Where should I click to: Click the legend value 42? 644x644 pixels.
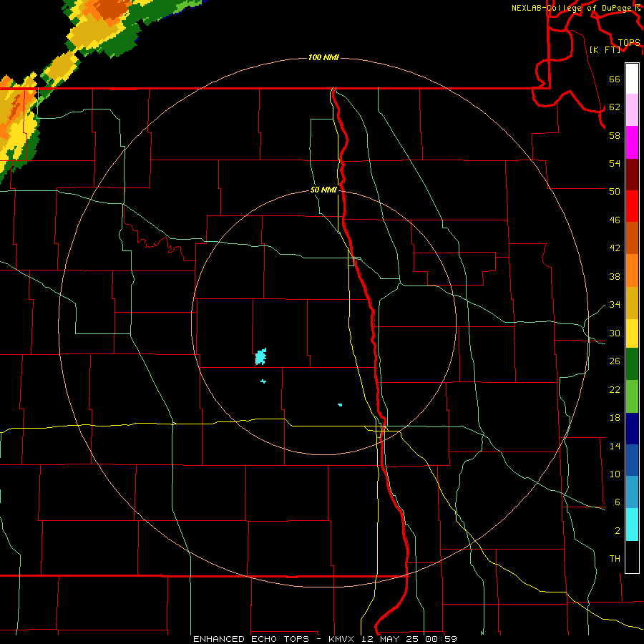[x=615, y=248]
